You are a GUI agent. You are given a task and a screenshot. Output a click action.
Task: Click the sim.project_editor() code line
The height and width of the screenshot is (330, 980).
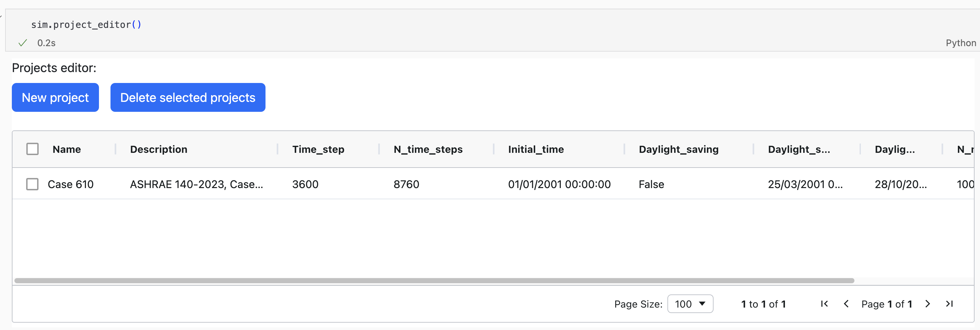(86, 24)
